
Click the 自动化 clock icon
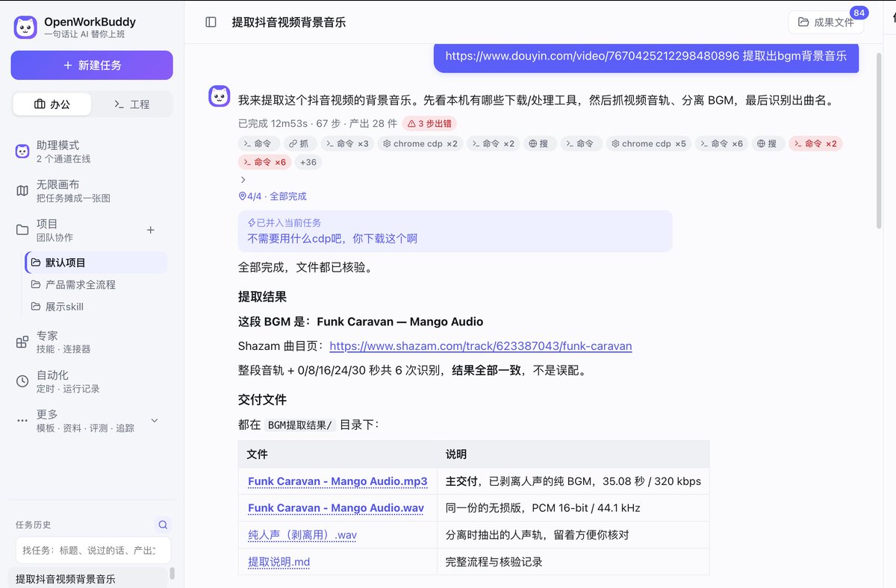pyautogui.click(x=22, y=381)
